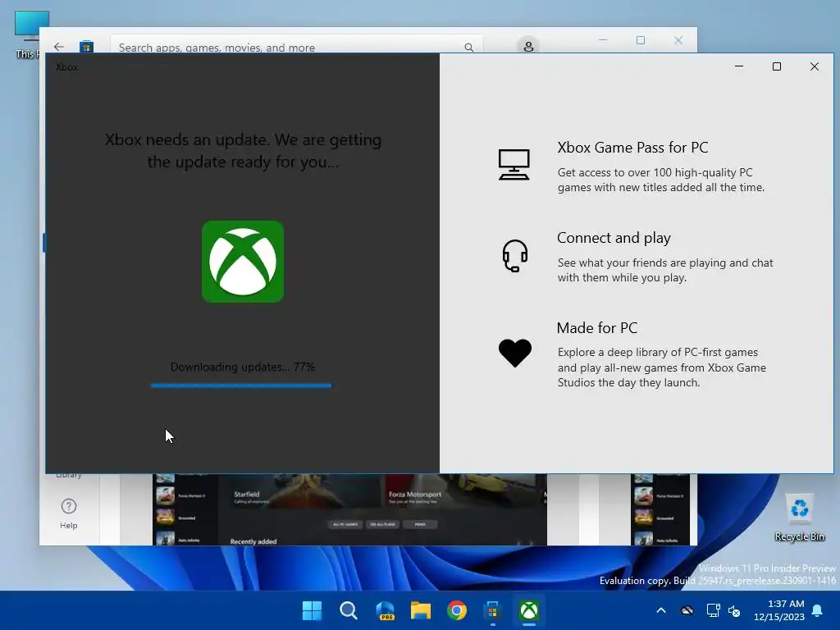Click the muted volume tray icon
Image resolution: width=840 pixels, height=630 pixels.
pos(734,610)
